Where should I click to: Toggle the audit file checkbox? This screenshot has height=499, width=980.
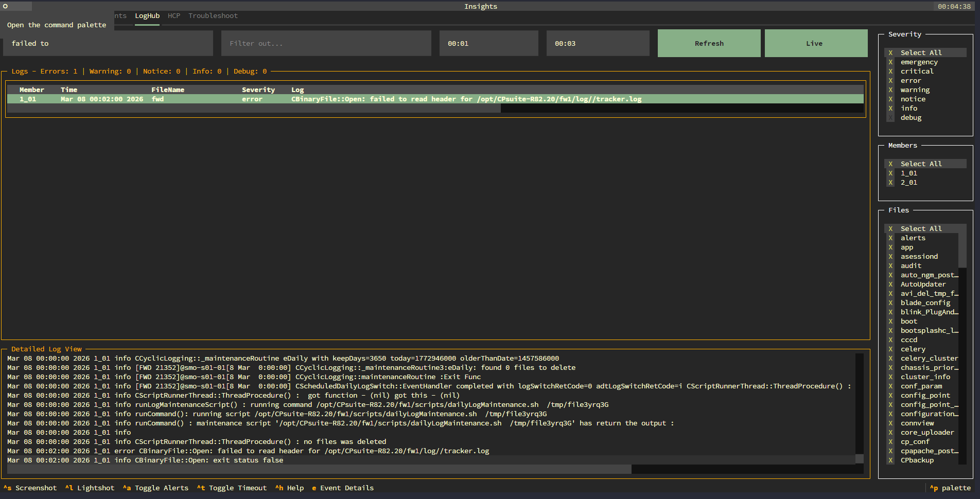point(890,266)
